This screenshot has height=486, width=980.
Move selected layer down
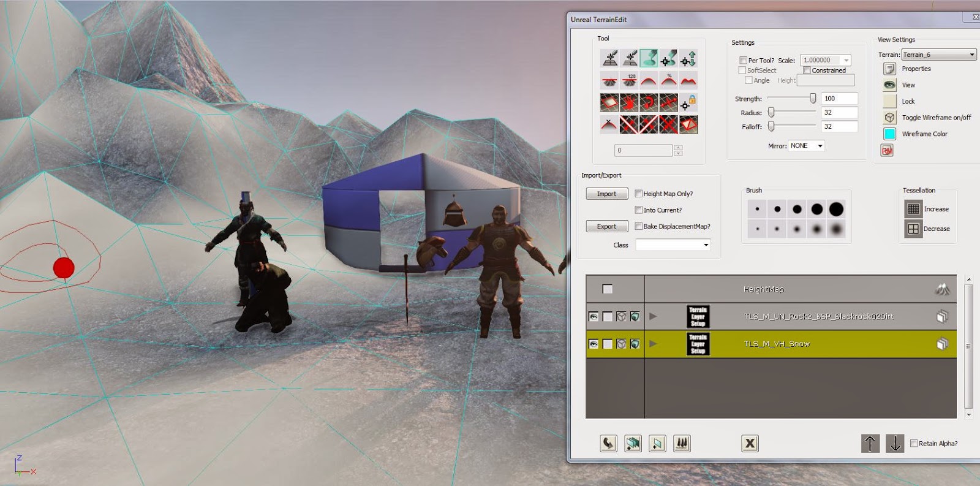895,443
